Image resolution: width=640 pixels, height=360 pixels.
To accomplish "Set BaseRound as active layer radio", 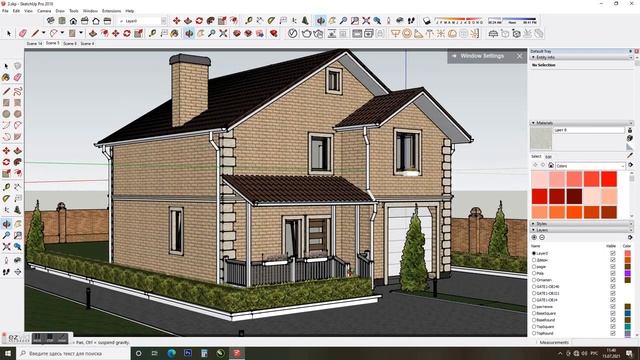I will [534, 320].
